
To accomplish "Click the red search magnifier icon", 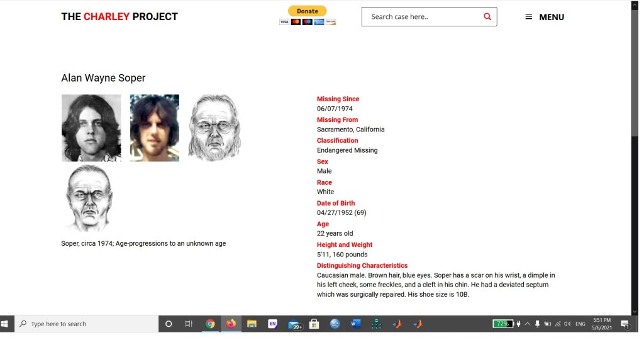I will (x=487, y=17).
